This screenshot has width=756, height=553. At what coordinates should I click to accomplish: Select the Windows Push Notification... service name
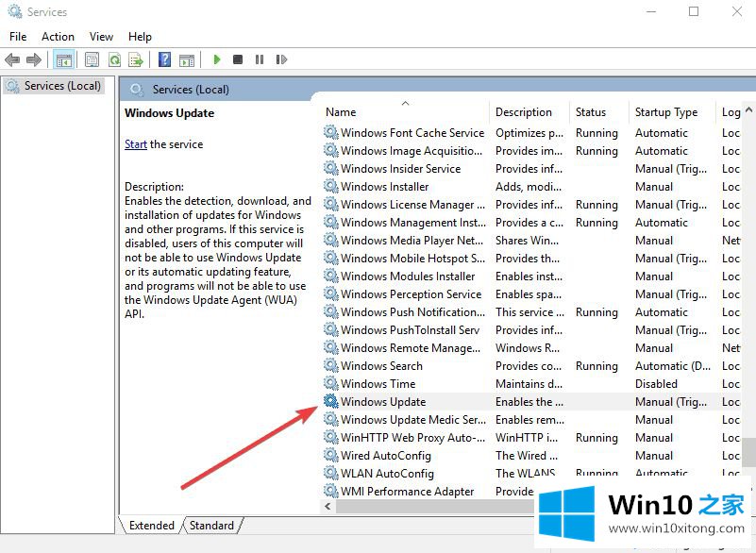coord(412,312)
